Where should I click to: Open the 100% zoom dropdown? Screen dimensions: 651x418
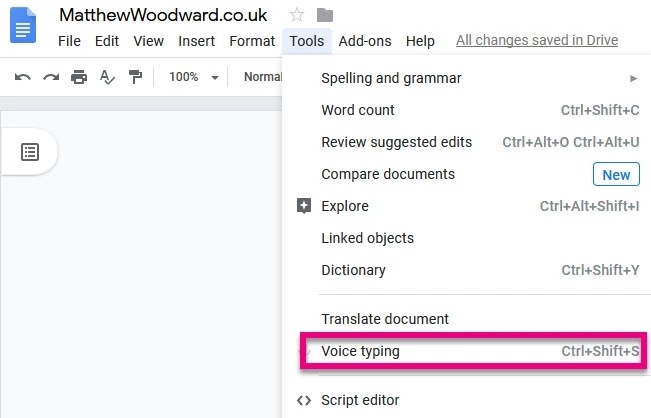click(193, 77)
